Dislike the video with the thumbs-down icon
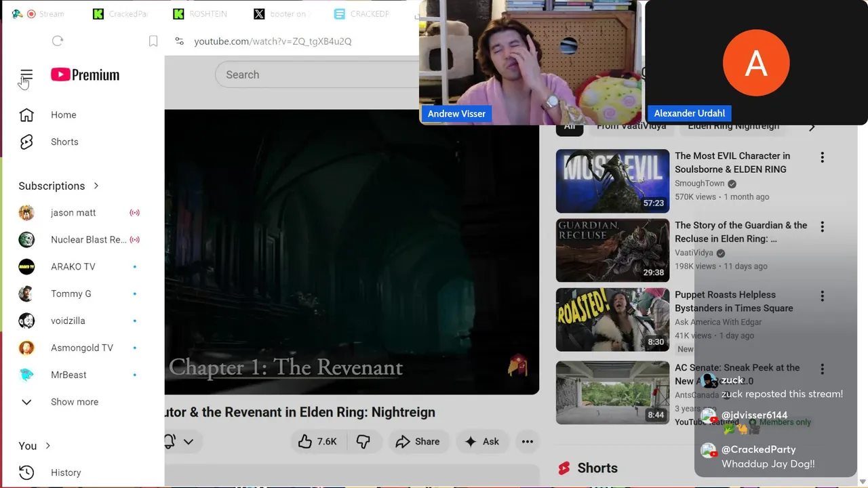868x488 pixels. coord(363,441)
